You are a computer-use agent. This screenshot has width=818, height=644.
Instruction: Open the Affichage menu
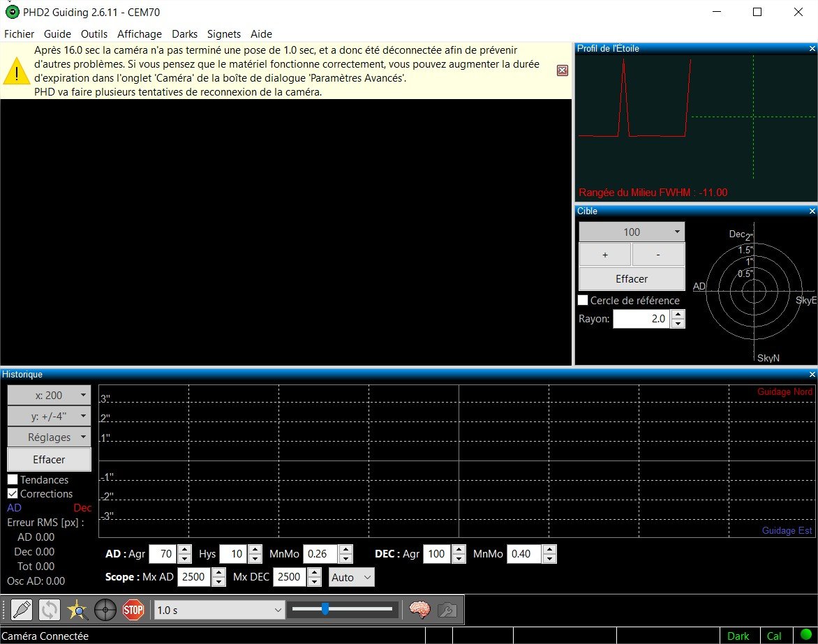pyautogui.click(x=140, y=34)
